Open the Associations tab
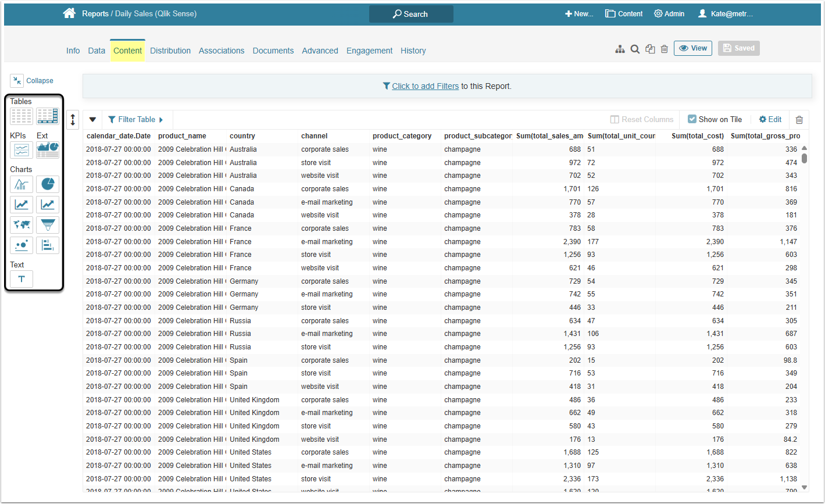This screenshot has width=825, height=504. point(222,51)
